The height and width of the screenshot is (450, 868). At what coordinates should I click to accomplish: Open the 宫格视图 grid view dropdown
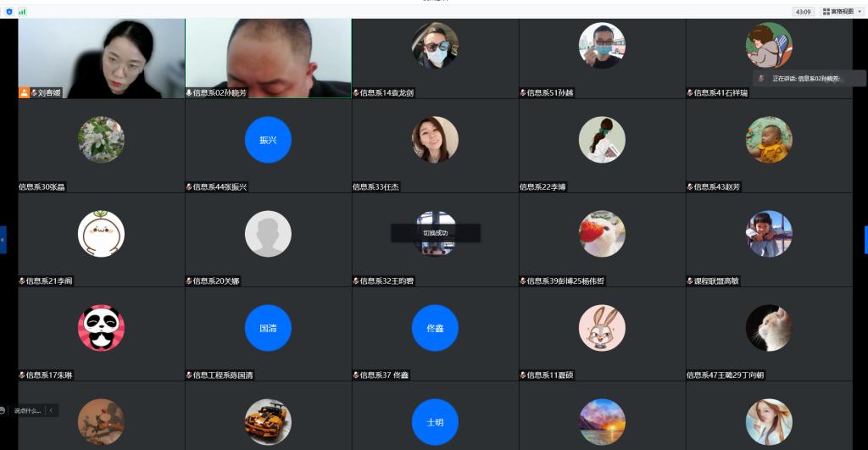tap(842, 12)
